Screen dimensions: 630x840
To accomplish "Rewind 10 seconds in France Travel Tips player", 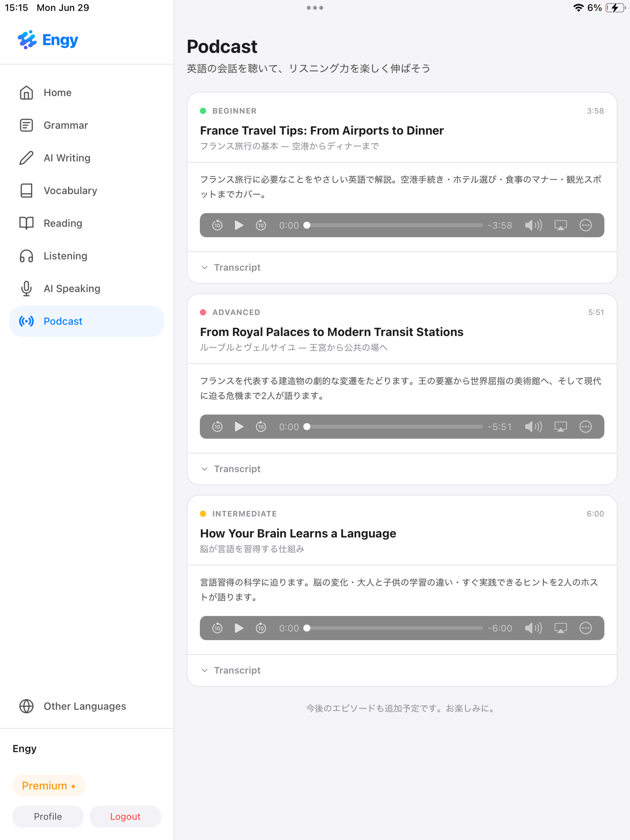I will click(x=217, y=225).
